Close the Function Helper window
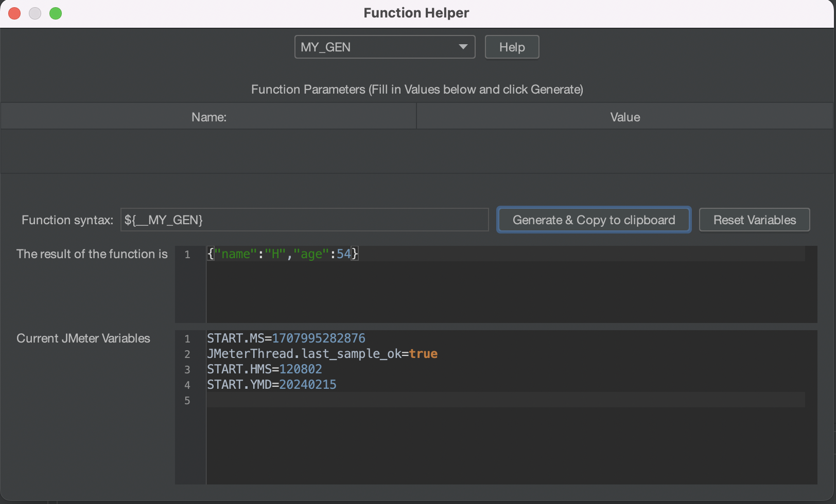 [x=14, y=13]
